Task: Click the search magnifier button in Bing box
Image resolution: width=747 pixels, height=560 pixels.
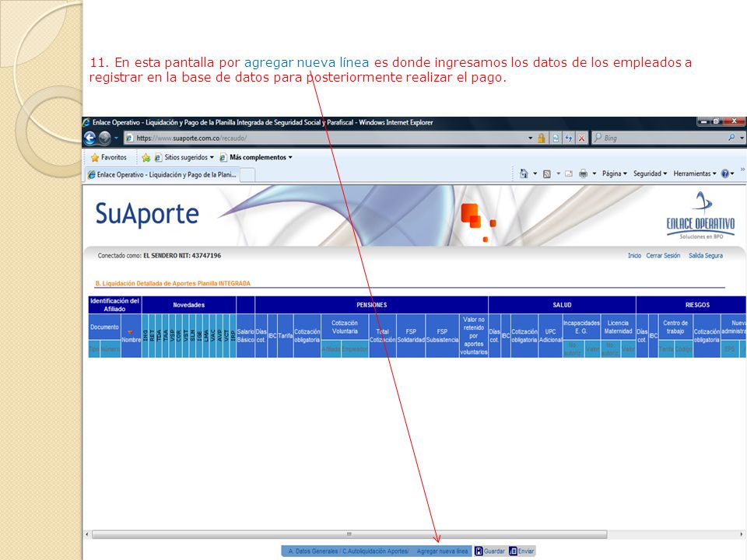Action: [x=731, y=138]
